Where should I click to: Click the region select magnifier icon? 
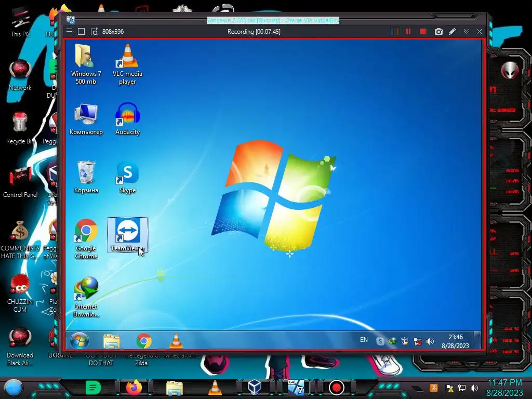coord(94,32)
